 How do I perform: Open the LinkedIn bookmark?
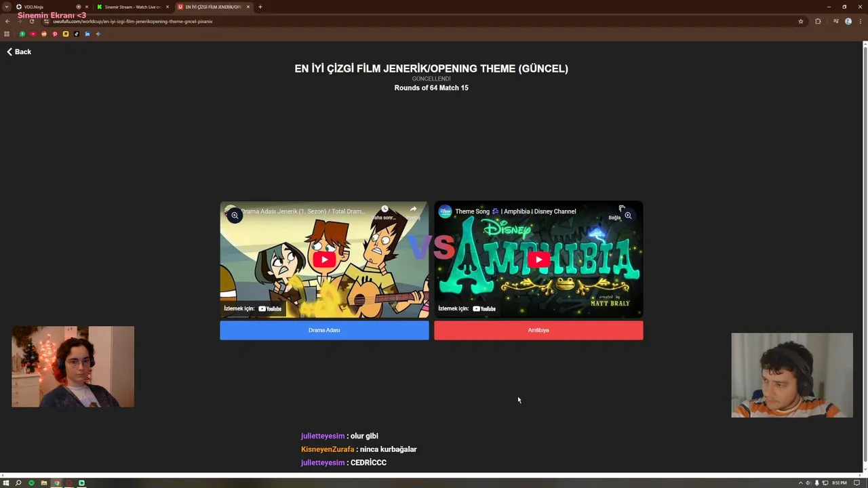coord(87,34)
